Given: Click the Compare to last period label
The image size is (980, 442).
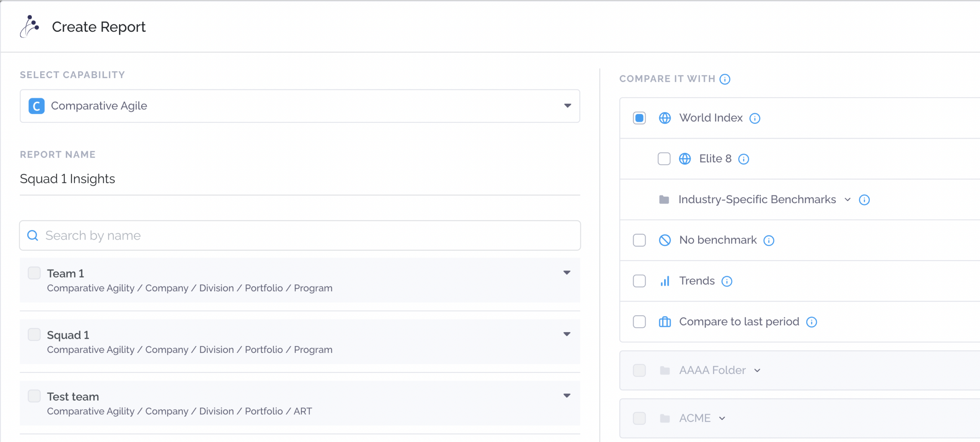Looking at the screenshot, I should pos(739,322).
